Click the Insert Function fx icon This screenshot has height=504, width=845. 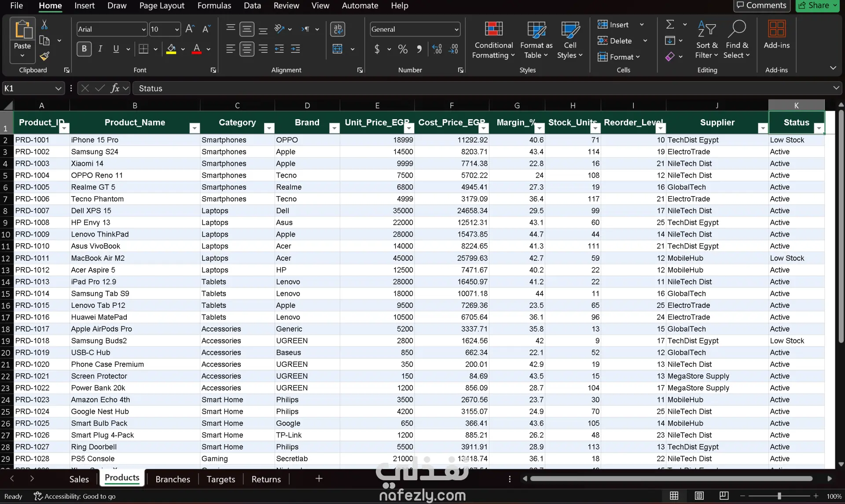115,88
